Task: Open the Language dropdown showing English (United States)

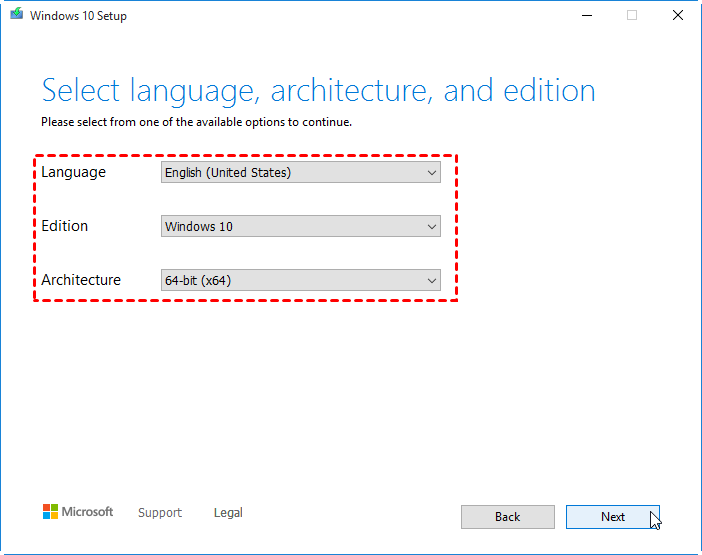Action: click(300, 172)
